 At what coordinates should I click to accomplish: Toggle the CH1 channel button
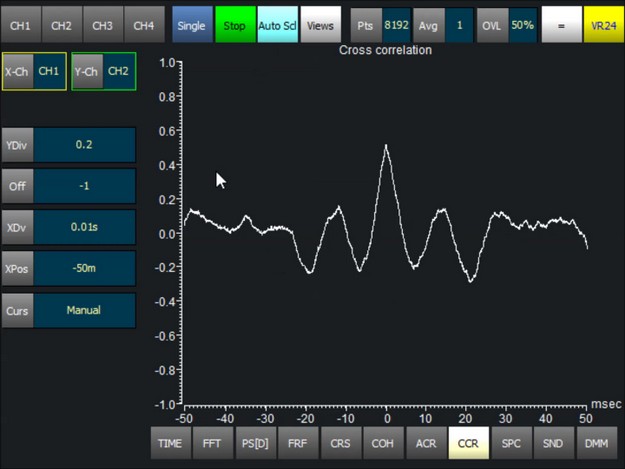pos(21,24)
